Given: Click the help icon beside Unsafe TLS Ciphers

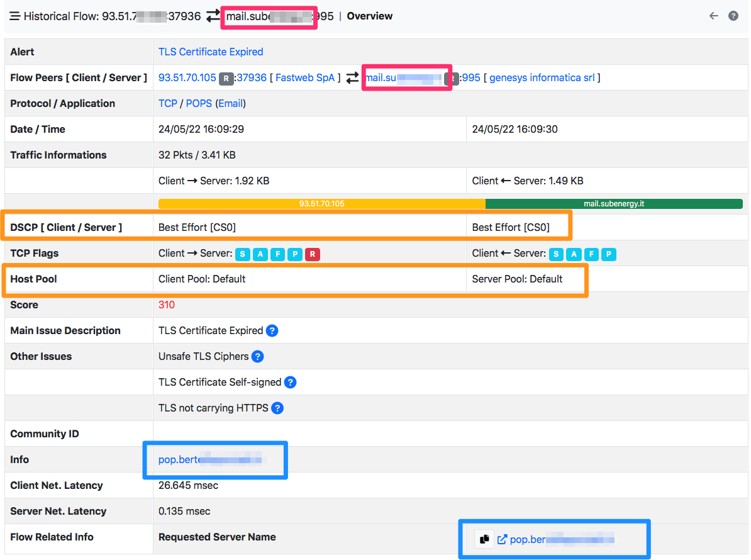Looking at the screenshot, I should (257, 356).
